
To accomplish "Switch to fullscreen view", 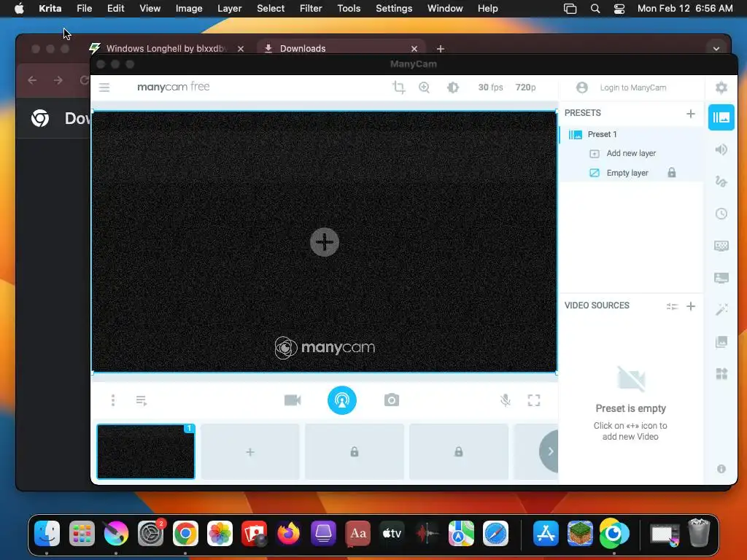I will [x=534, y=400].
